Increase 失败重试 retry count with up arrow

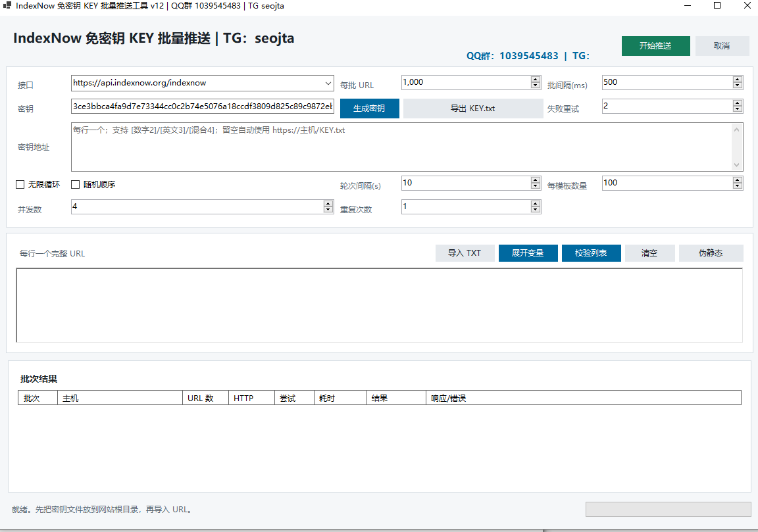737,103
